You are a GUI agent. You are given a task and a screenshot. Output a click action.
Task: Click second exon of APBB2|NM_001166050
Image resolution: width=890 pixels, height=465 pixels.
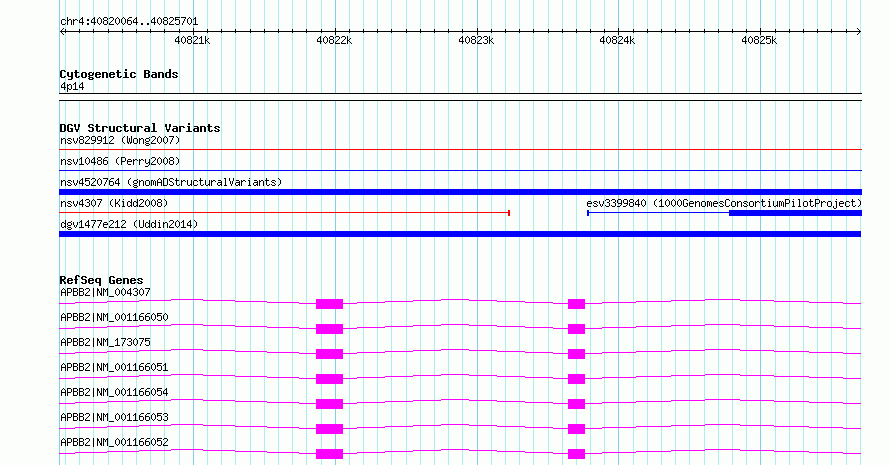[x=576, y=329]
